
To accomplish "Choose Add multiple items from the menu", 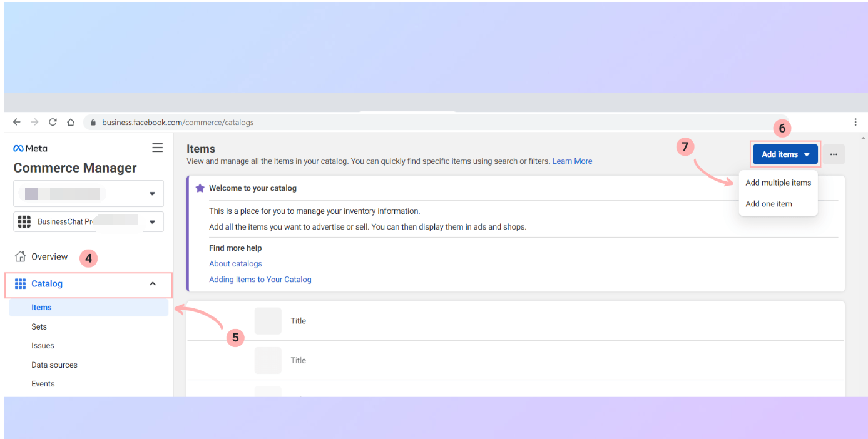I will coord(778,183).
